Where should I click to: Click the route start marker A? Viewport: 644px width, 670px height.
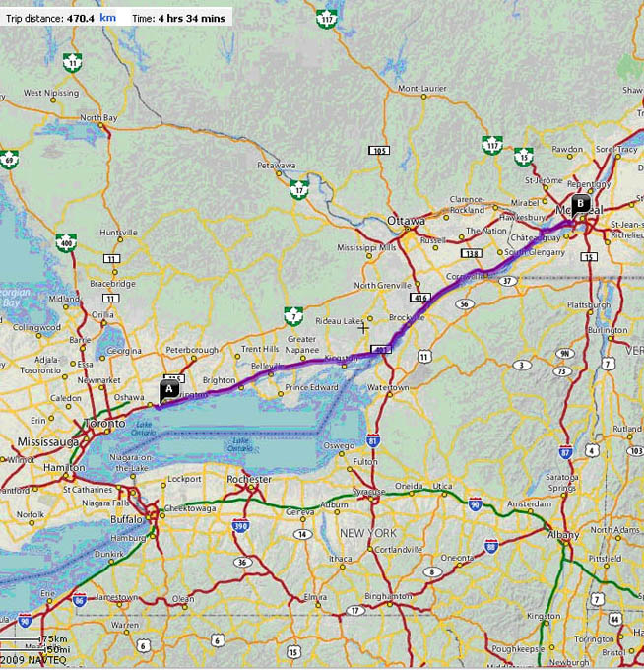[168, 389]
